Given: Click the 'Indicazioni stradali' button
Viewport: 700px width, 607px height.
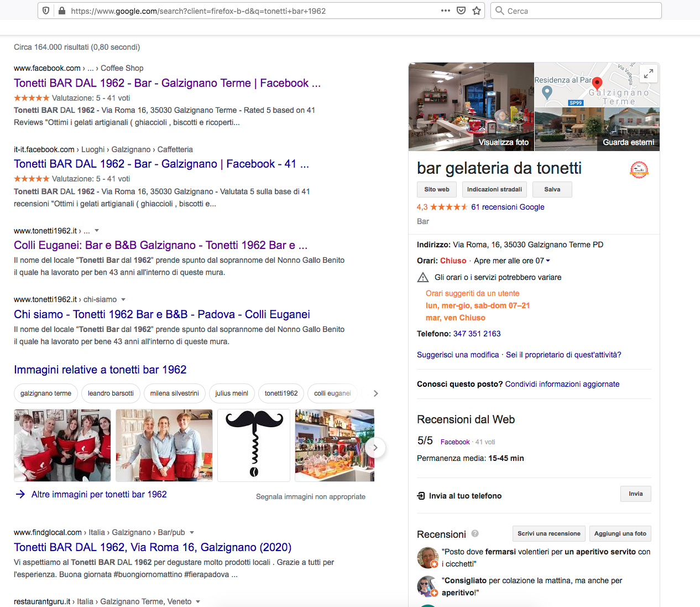Looking at the screenshot, I should pyautogui.click(x=494, y=189).
